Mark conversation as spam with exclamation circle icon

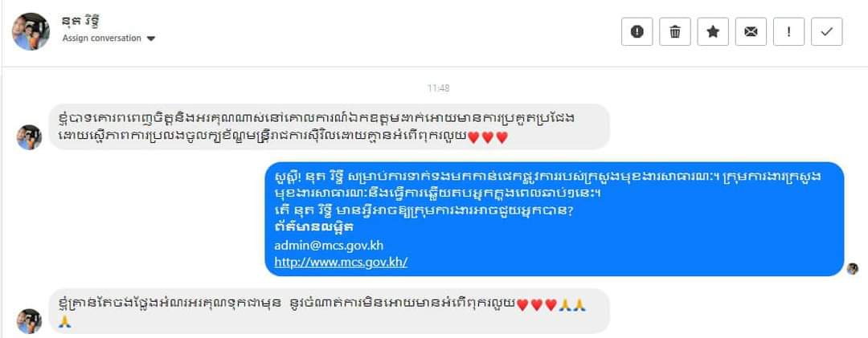[637, 31]
